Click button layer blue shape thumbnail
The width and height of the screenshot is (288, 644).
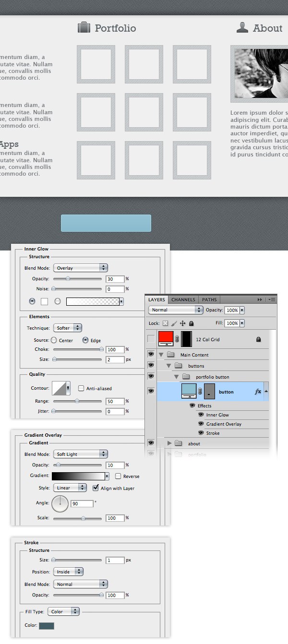pos(190,392)
